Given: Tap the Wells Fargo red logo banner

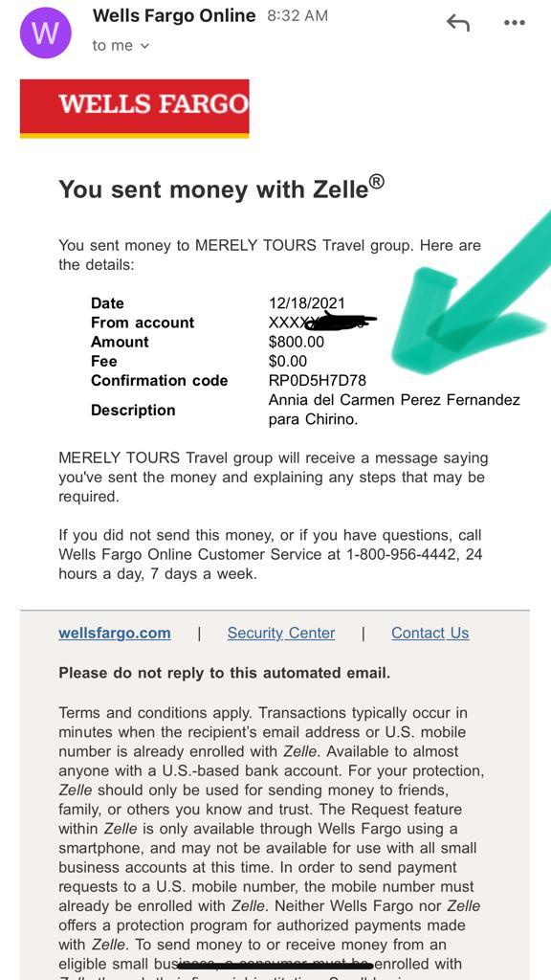Looking at the screenshot, I should tap(134, 109).
